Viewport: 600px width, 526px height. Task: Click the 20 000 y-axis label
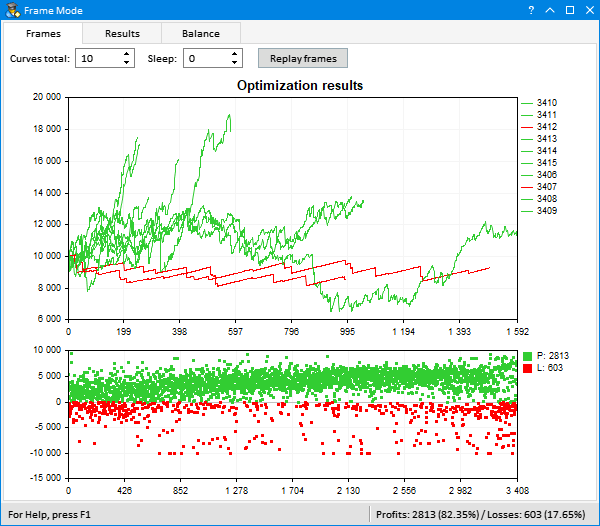coord(47,97)
